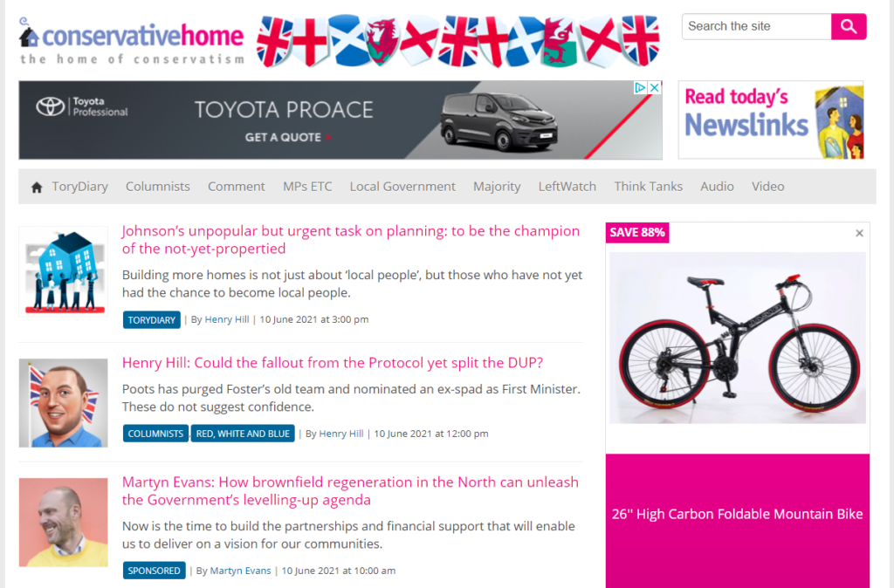Open the SPONSORED tag on Martyn Evans article

pos(154,571)
